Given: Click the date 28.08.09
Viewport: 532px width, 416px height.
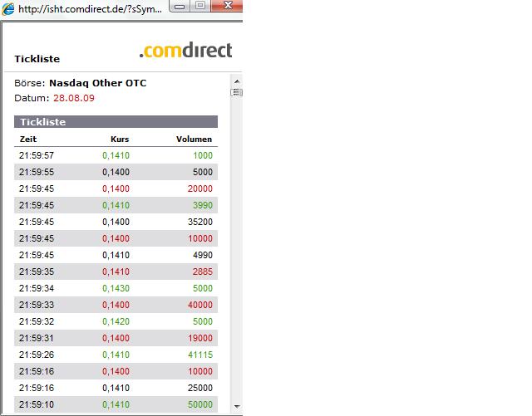Looking at the screenshot, I should [74, 98].
